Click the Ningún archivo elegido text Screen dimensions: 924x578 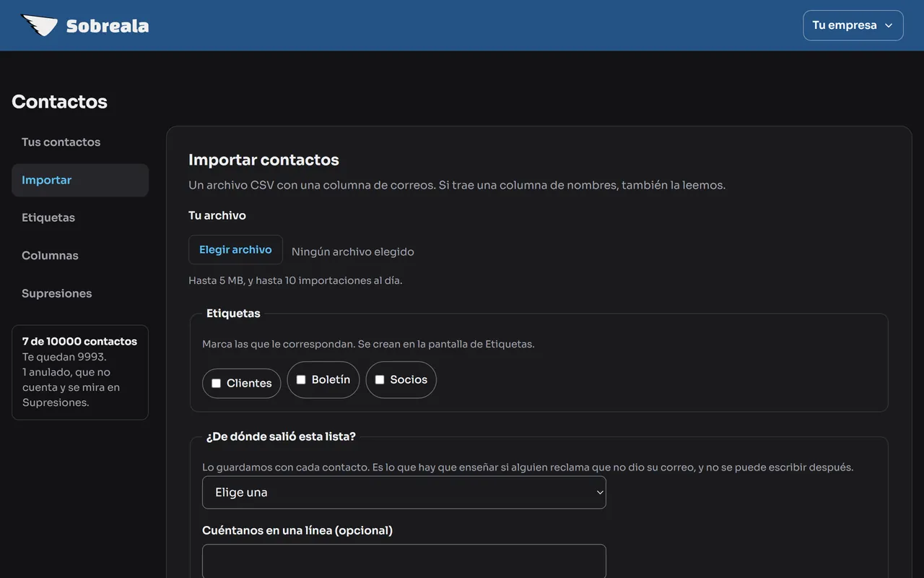tap(353, 252)
